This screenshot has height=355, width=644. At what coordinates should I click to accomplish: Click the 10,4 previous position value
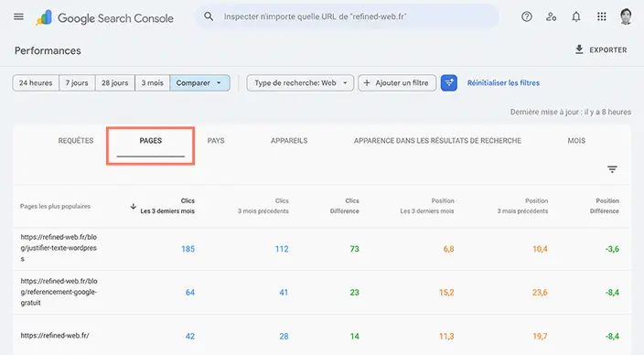pyautogui.click(x=540, y=249)
